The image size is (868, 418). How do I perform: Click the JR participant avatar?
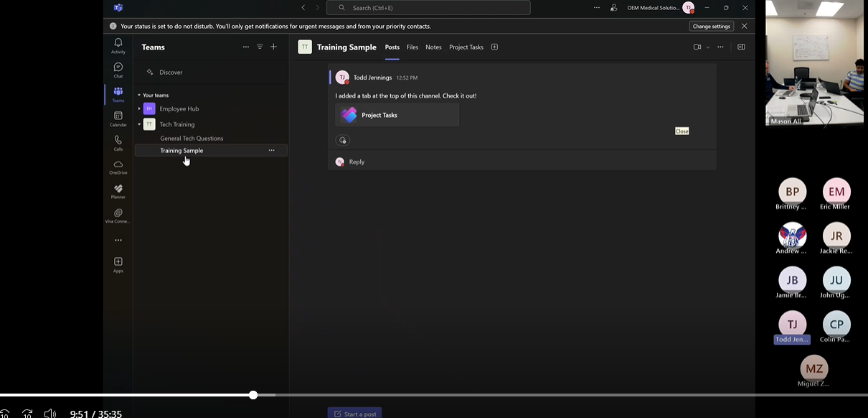(x=836, y=236)
